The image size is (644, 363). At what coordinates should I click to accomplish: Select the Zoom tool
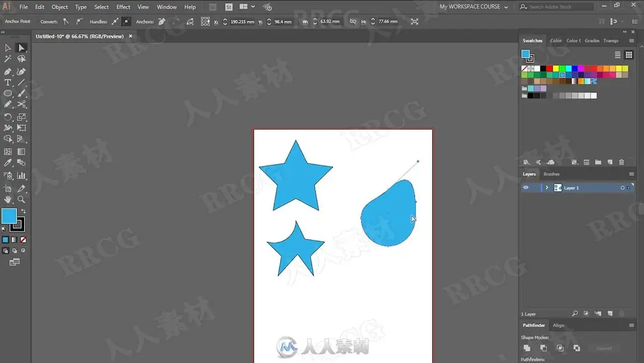point(21,199)
